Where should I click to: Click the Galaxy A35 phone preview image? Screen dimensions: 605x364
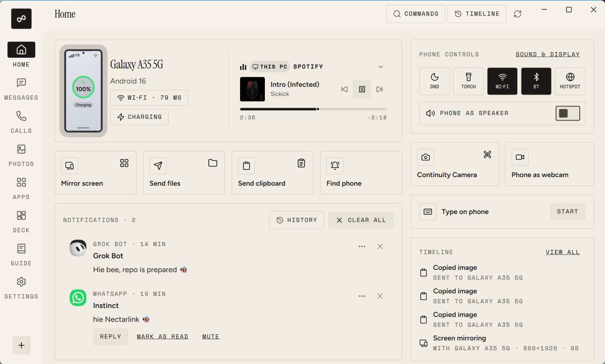pyautogui.click(x=83, y=91)
